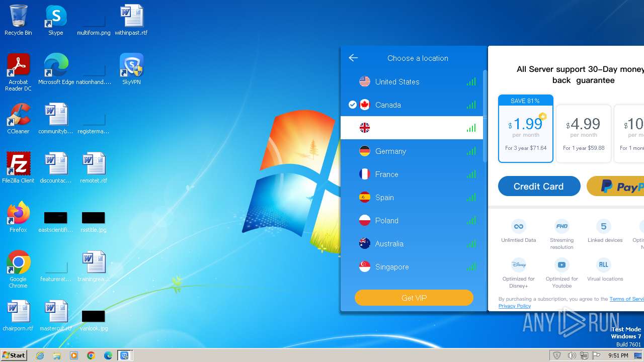Image resolution: width=644 pixels, height=362 pixels.
Task: Select the Acrobat Reader DC shortcut
Action: coord(18,72)
